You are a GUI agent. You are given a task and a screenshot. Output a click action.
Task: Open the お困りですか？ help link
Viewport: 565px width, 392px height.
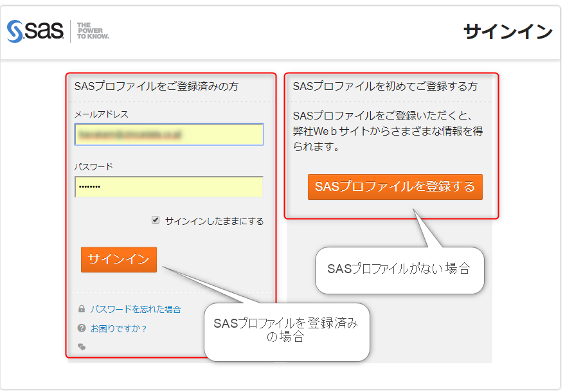pyautogui.click(x=118, y=328)
